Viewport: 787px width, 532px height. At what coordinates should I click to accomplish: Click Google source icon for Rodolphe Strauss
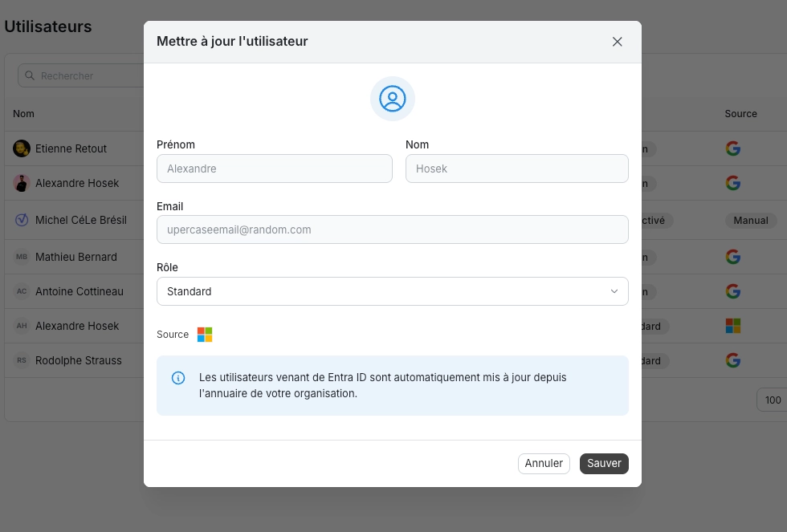coord(732,360)
